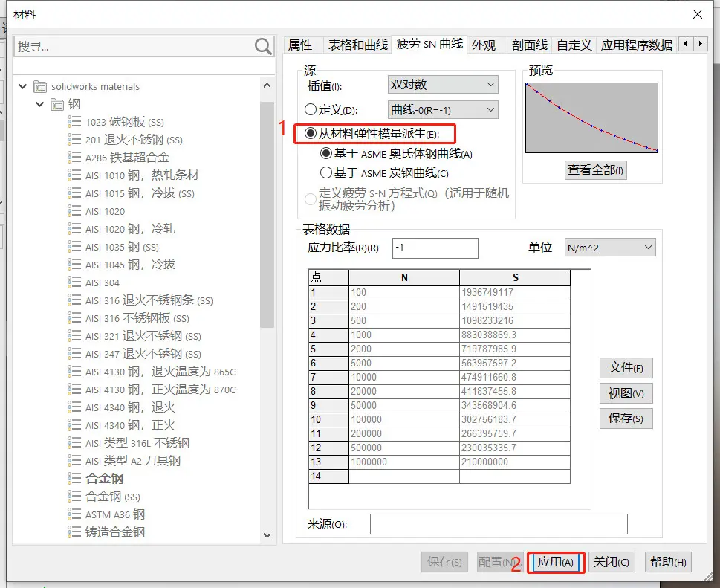Choose 基于 ASME 炭钢曲线 option

click(x=326, y=172)
